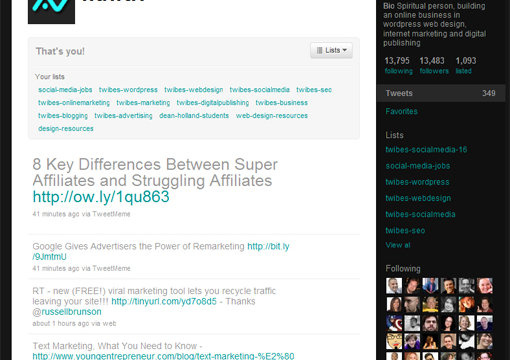This screenshot has height=360, width=510.
Task: Open the twibes-marketing list
Action: 143,103
